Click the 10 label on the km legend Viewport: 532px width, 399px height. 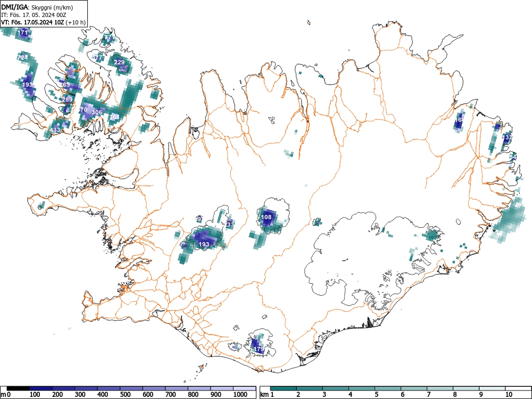508,395
